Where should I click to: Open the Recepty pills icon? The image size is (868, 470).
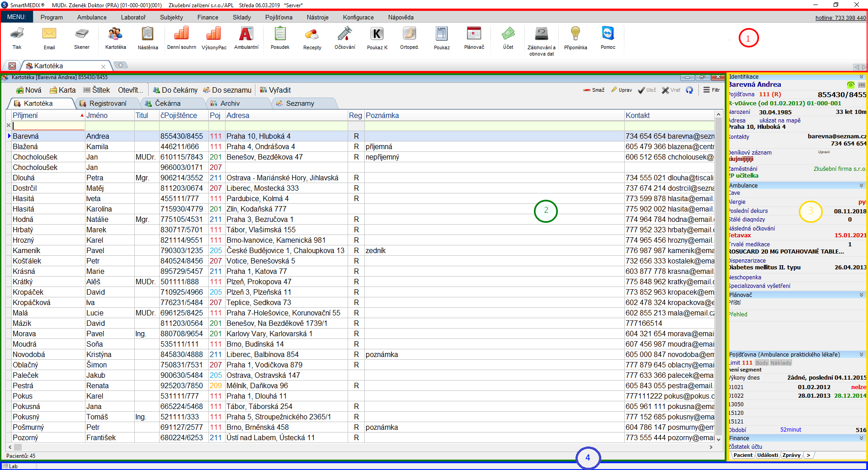point(312,34)
